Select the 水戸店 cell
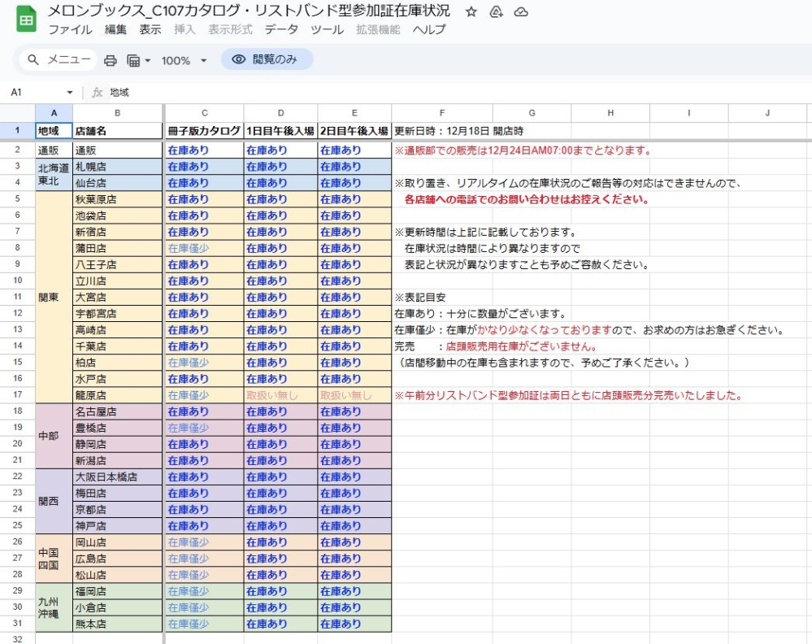This screenshot has height=644, width=812. click(x=118, y=379)
